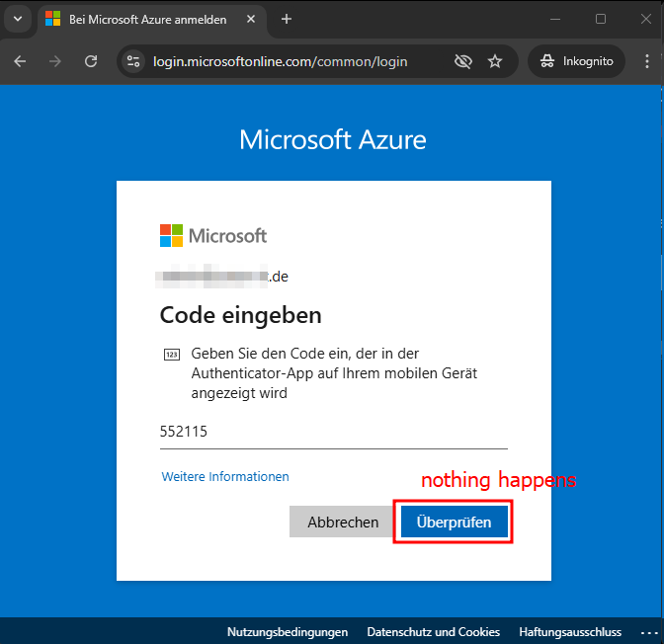Open the Inkognito profile button

click(576, 61)
